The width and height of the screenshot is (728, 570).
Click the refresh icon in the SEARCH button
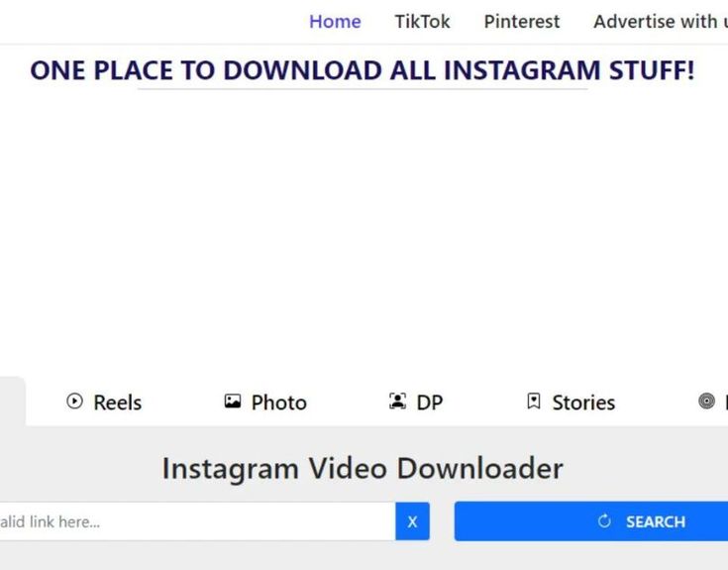tap(604, 521)
